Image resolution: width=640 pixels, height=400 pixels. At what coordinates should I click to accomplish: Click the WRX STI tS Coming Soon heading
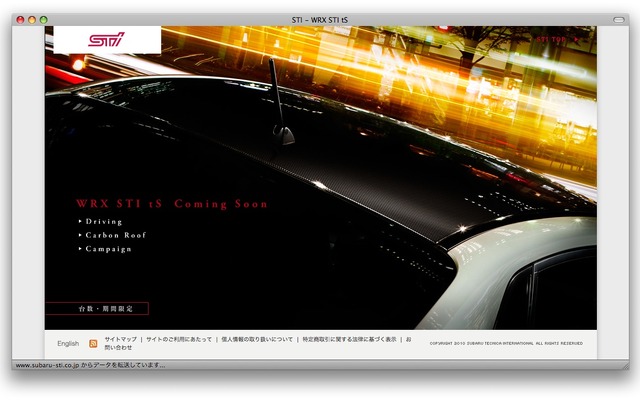point(172,204)
